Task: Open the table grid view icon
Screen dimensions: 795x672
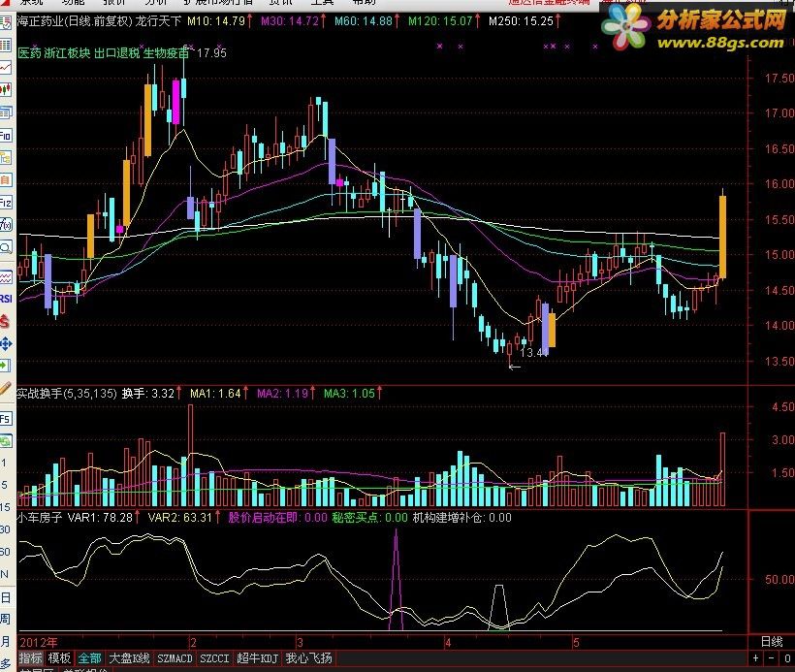Action: [x=5, y=46]
